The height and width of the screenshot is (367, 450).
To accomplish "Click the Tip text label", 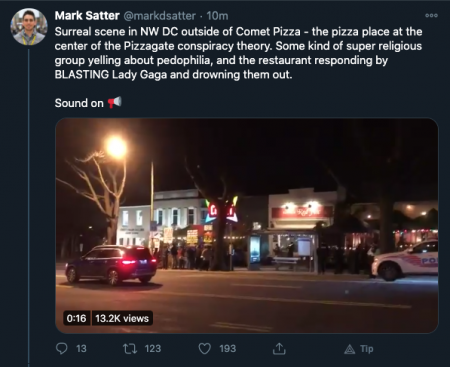I will [366, 349].
